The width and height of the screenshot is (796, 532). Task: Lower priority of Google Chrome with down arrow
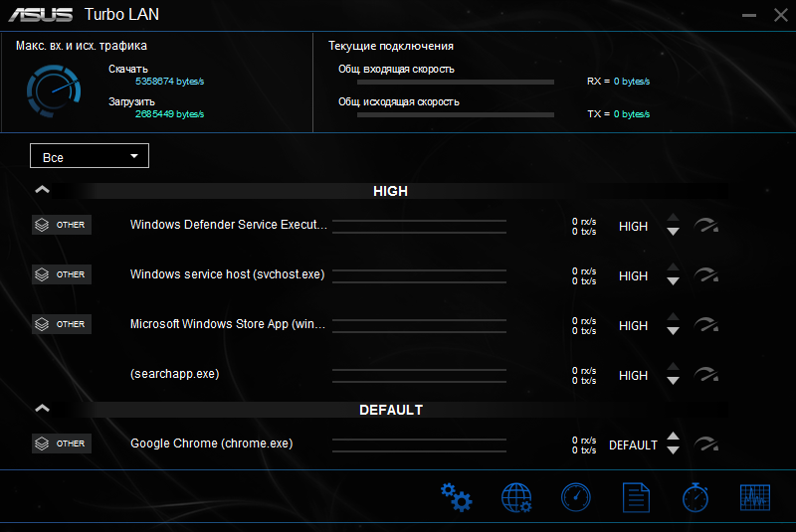674,450
